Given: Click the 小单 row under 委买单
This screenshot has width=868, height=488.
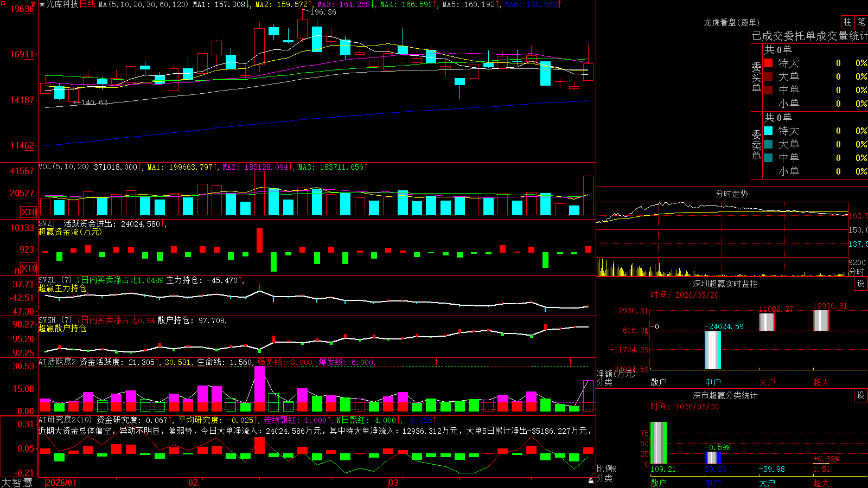Looking at the screenshot, I should tap(815, 104).
